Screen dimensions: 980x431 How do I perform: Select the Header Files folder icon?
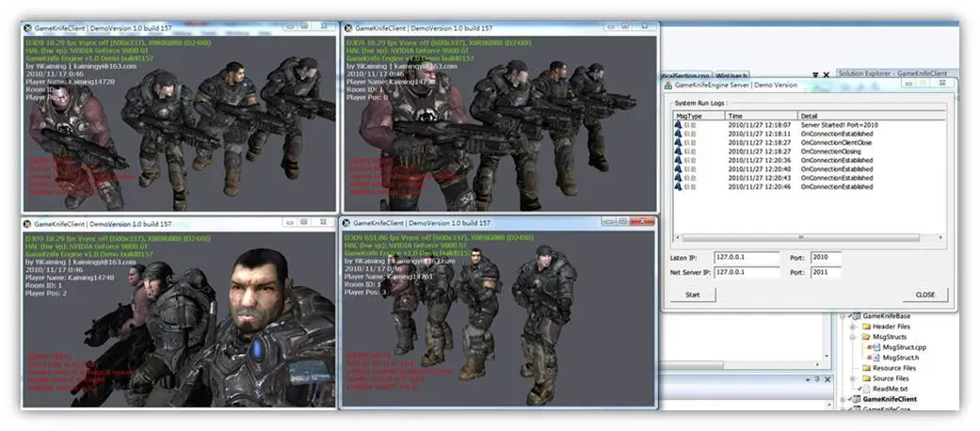point(866,327)
